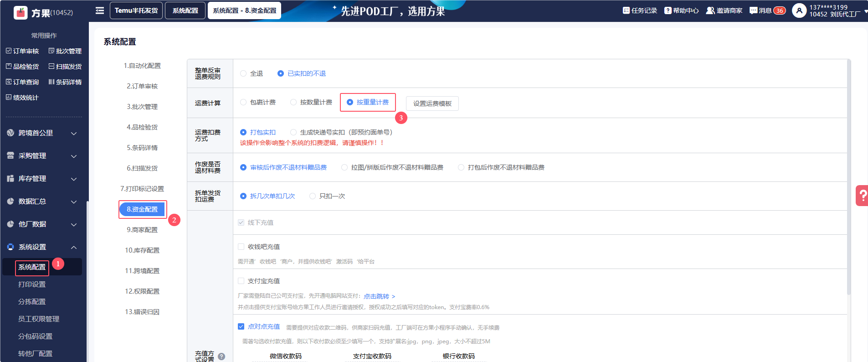The image size is (868, 362).
Task: Click the invite merchants icon
Action: [710, 10]
